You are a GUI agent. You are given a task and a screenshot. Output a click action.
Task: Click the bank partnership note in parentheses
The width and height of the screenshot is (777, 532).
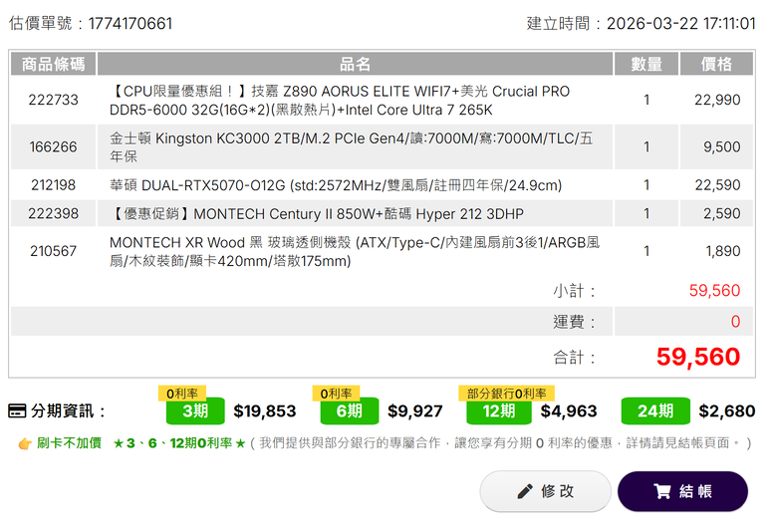[x=501, y=443]
